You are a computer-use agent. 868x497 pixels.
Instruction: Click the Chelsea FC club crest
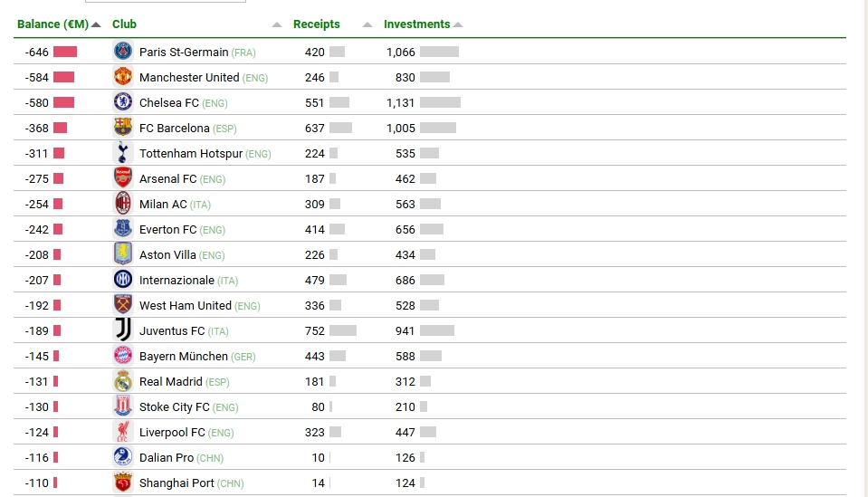123,102
